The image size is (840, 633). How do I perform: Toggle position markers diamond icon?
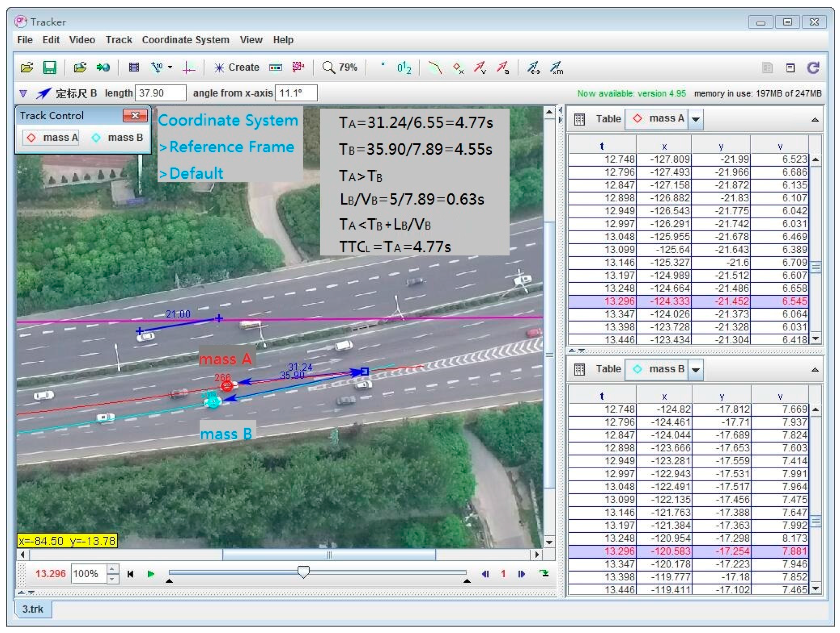(x=458, y=68)
